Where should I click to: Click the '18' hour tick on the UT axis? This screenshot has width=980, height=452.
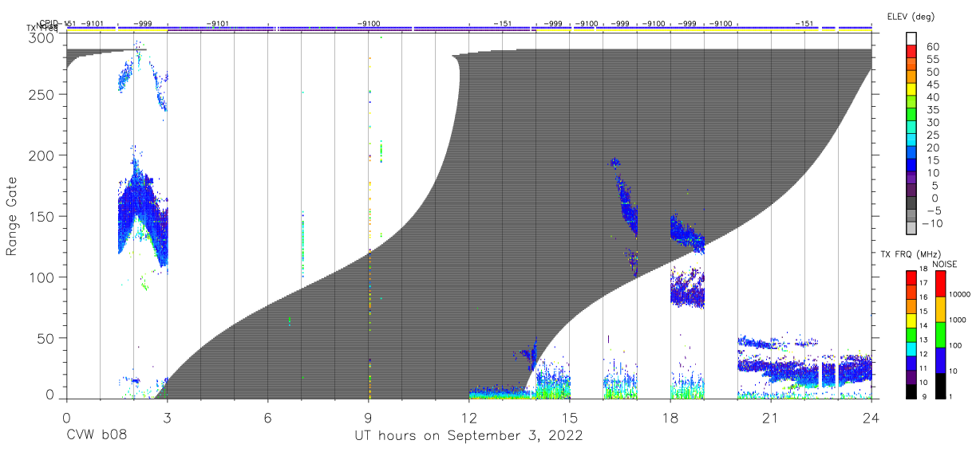point(670,418)
